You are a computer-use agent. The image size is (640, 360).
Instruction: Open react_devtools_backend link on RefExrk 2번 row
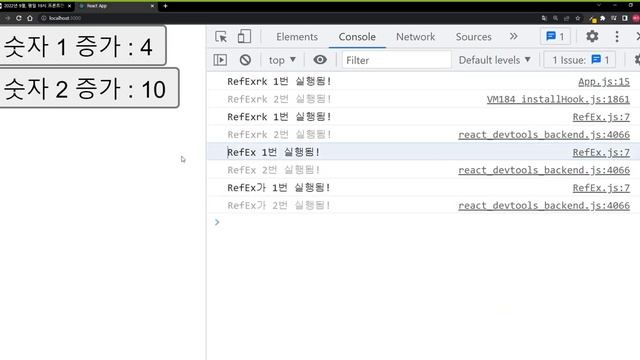544,135
